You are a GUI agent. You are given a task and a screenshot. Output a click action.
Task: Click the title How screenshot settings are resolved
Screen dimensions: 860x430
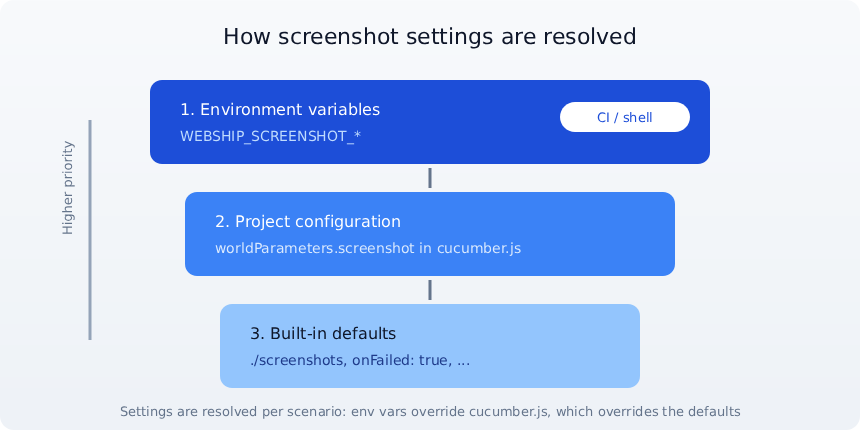point(430,37)
